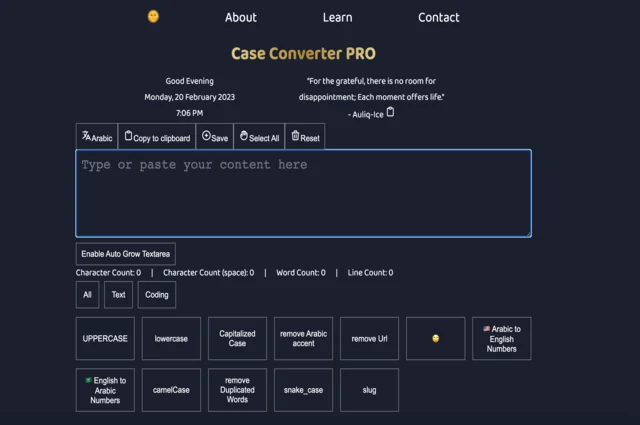Enable Auto Grow Textarea

click(126, 254)
